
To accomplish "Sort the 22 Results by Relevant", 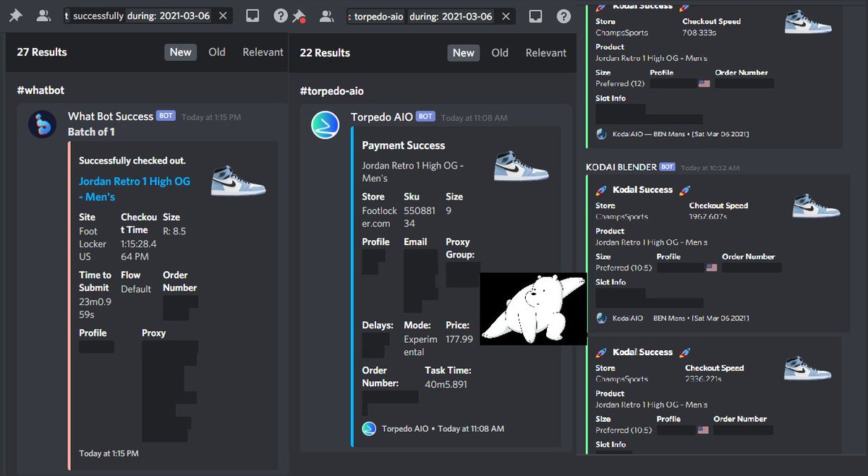I will pos(546,52).
